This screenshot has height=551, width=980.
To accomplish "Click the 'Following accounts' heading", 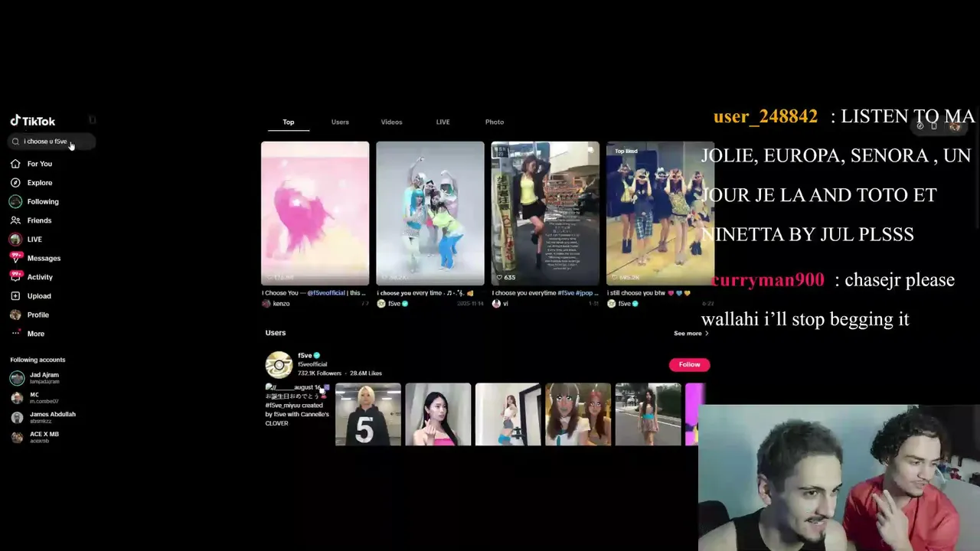I will 38,360.
